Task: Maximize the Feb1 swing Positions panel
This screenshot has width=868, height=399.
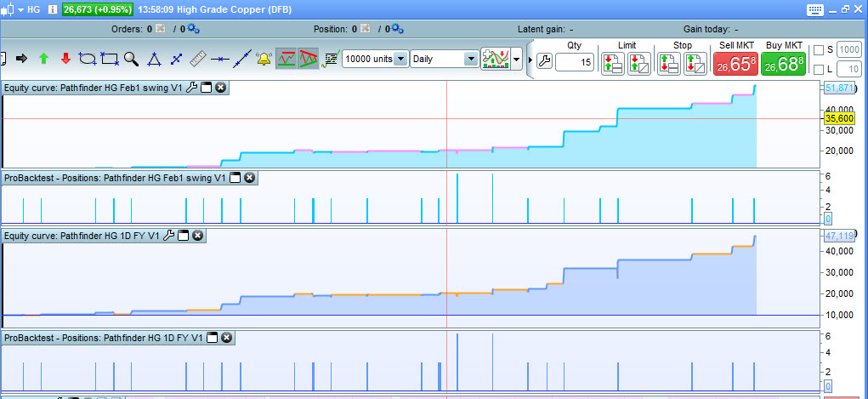Action: click(x=235, y=177)
